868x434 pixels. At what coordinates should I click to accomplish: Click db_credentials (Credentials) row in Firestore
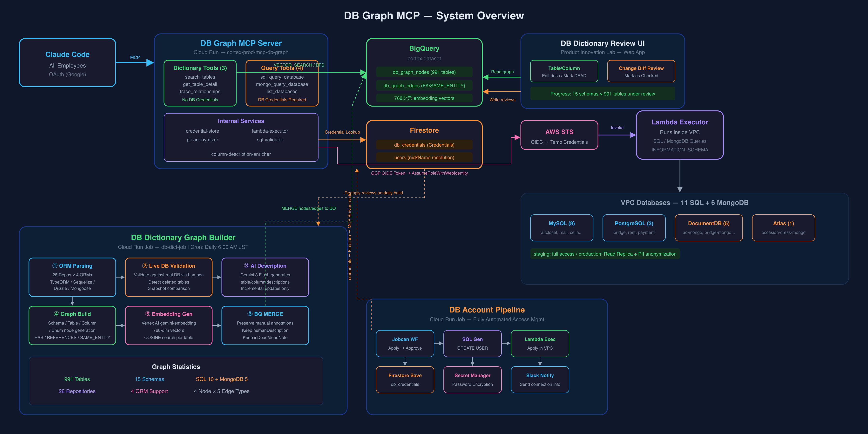(424, 145)
